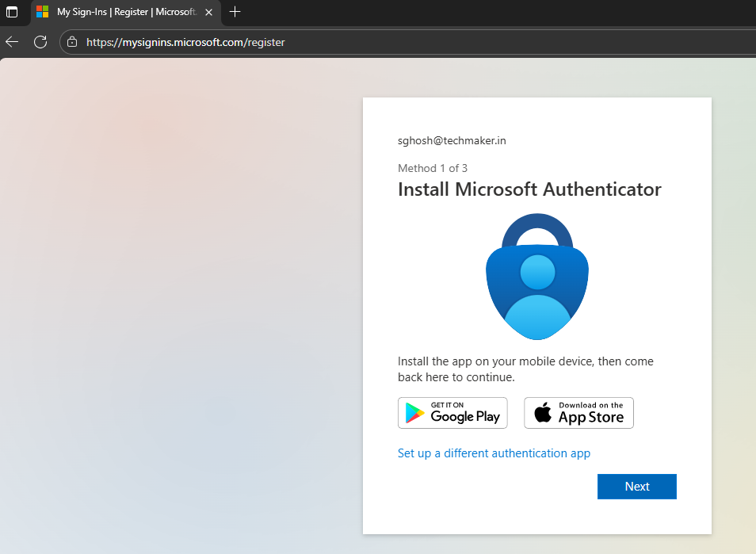Open the Get it on Google Play text

465,413
